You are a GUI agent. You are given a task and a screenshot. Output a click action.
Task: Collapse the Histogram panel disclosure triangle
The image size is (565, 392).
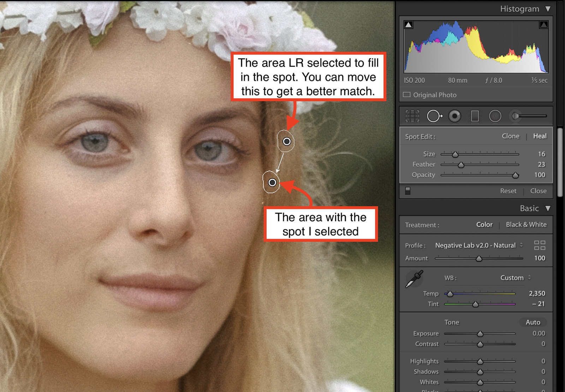click(548, 9)
